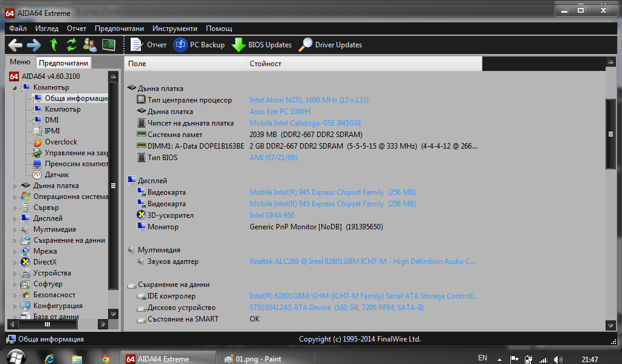Open the Windows Start button

tap(16, 358)
